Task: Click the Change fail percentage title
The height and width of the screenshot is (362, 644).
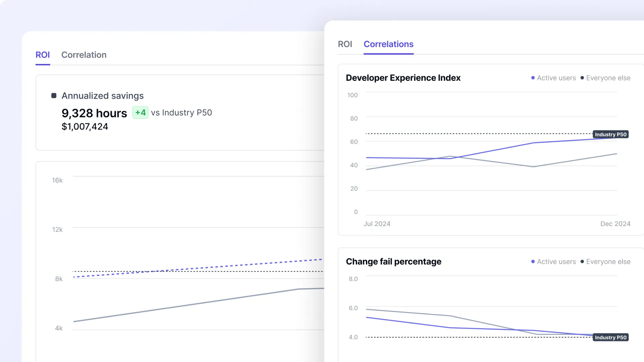Action: click(393, 262)
